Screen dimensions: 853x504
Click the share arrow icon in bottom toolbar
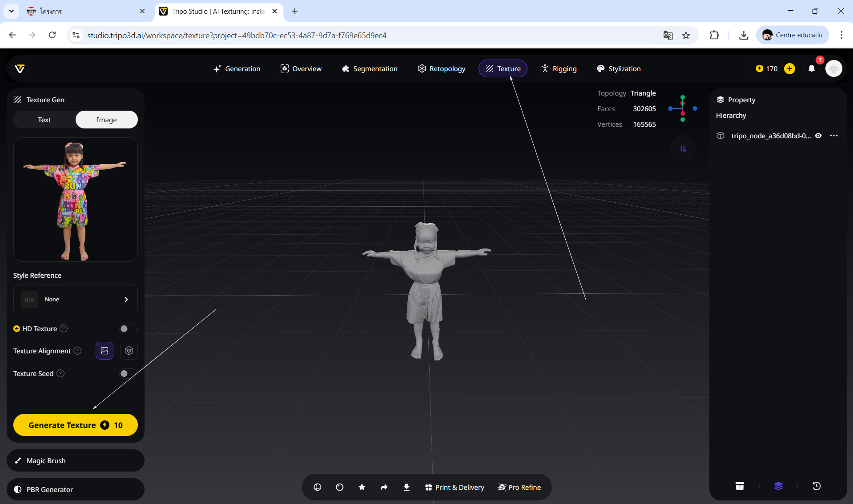click(384, 487)
